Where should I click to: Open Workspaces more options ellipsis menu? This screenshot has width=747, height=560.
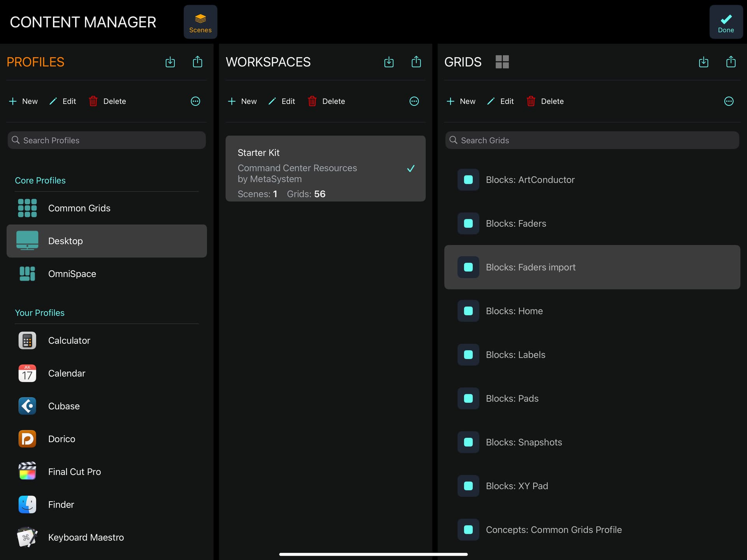pos(414,101)
